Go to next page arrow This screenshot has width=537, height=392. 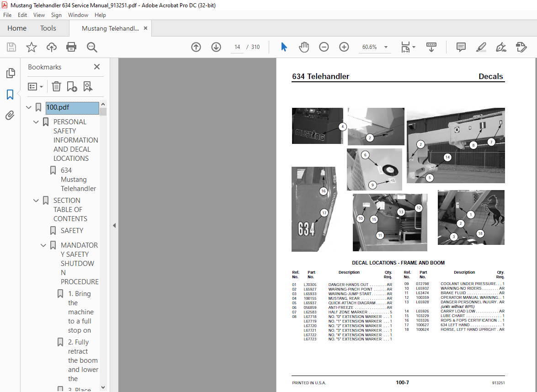[216, 47]
